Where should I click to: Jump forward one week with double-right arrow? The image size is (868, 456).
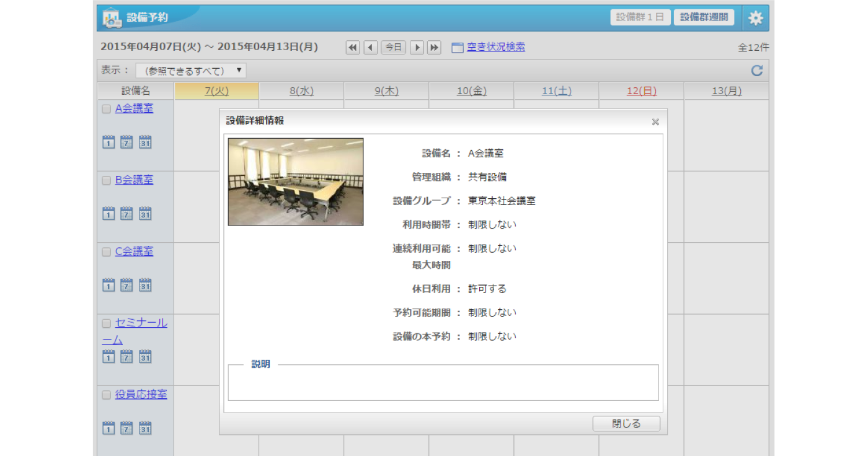coord(434,48)
